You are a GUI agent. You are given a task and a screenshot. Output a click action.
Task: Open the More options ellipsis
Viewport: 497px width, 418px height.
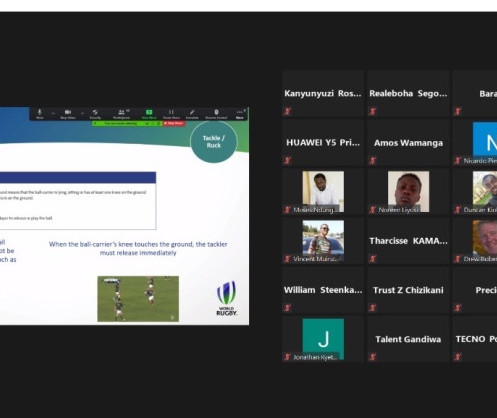pyautogui.click(x=240, y=112)
